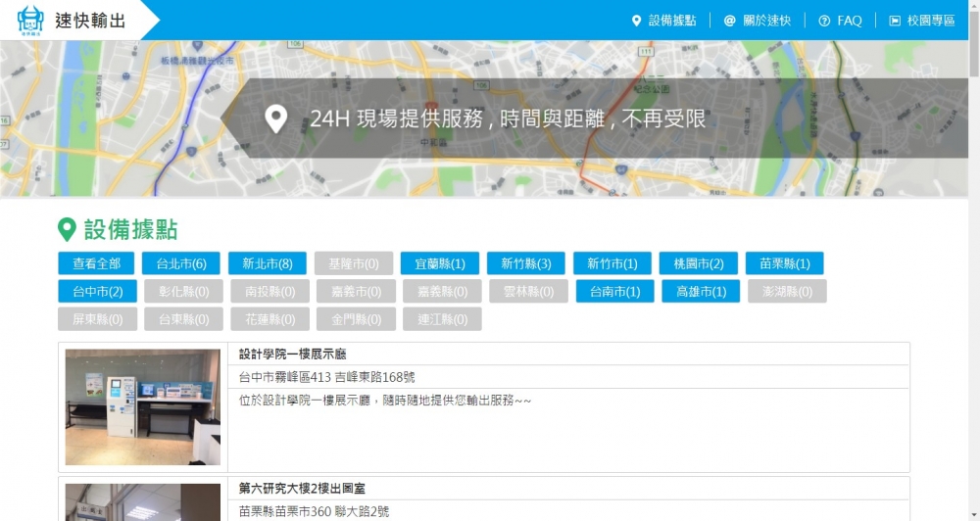
Task: Open the 設備據點 navigation link
Action: point(672,21)
